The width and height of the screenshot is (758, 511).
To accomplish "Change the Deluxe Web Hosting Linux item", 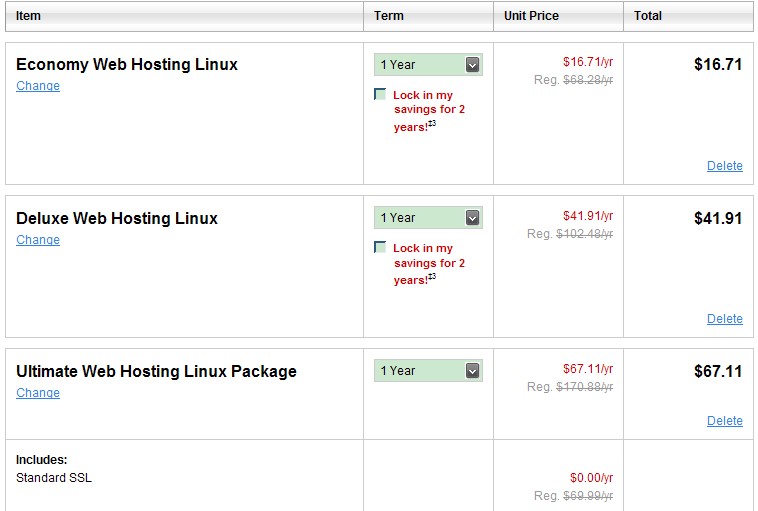I will tap(38, 240).
